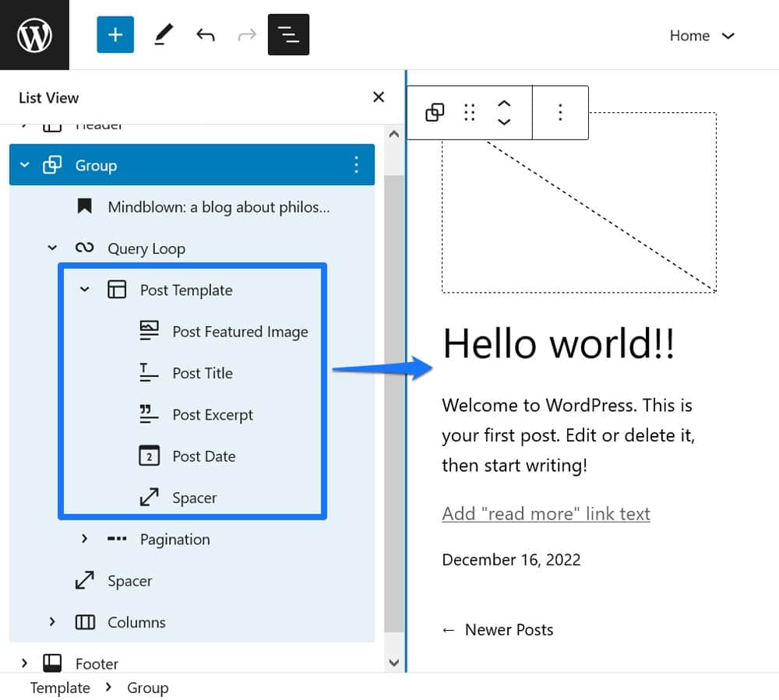Collapse the Group block in list
This screenshot has height=700, width=779.
[x=25, y=165]
